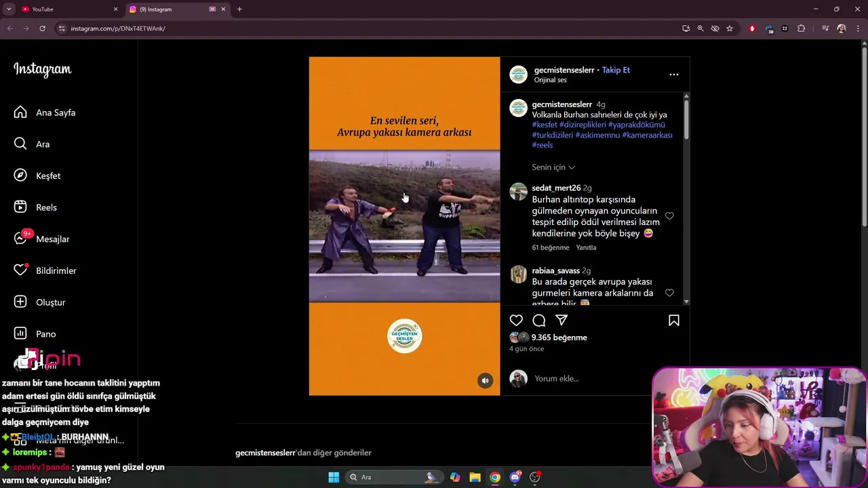Screen dimensions: 868x488
Task: Open a new browser tab
Action: 239,9
